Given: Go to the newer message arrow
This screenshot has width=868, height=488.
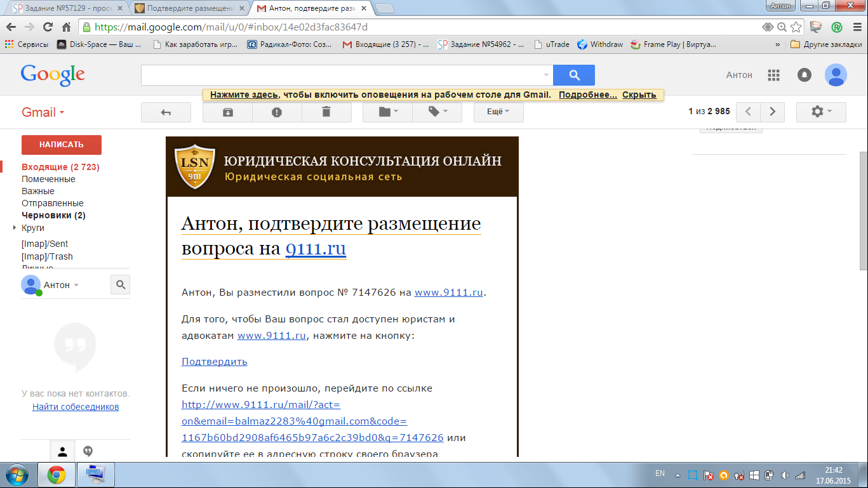Looking at the screenshot, I should point(749,112).
